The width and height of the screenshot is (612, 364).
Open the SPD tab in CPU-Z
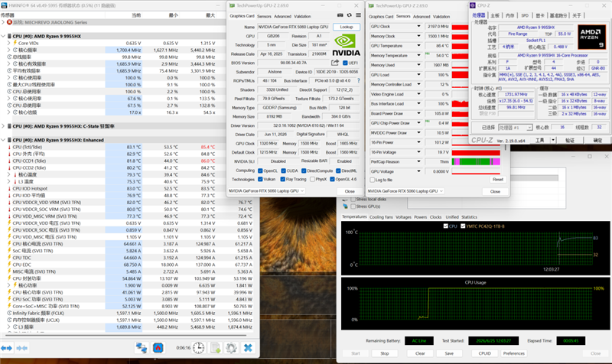point(525,15)
